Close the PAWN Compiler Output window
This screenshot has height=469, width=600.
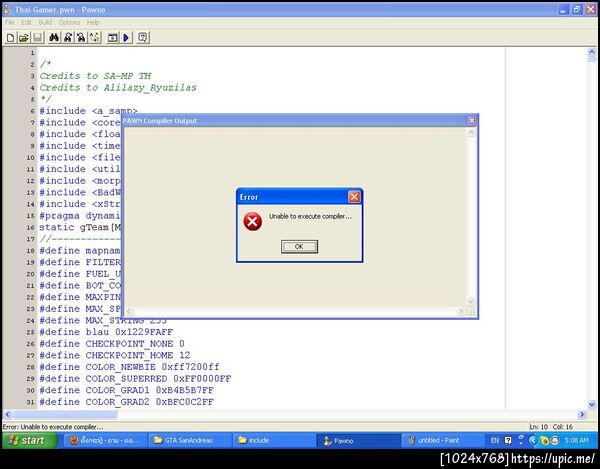click(x=472, y=121)
